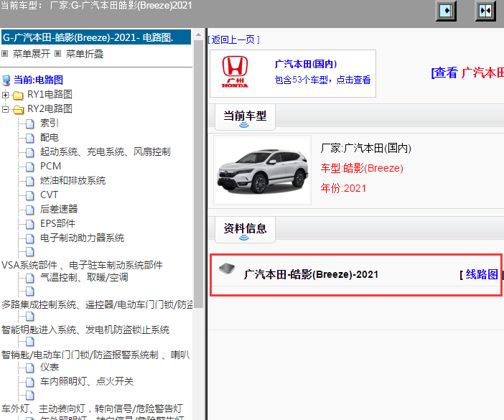Image resolution: width=504 pixels, height=420 pixels.
Task: Click the page icon next to 索引
Action: coord(30,123)
